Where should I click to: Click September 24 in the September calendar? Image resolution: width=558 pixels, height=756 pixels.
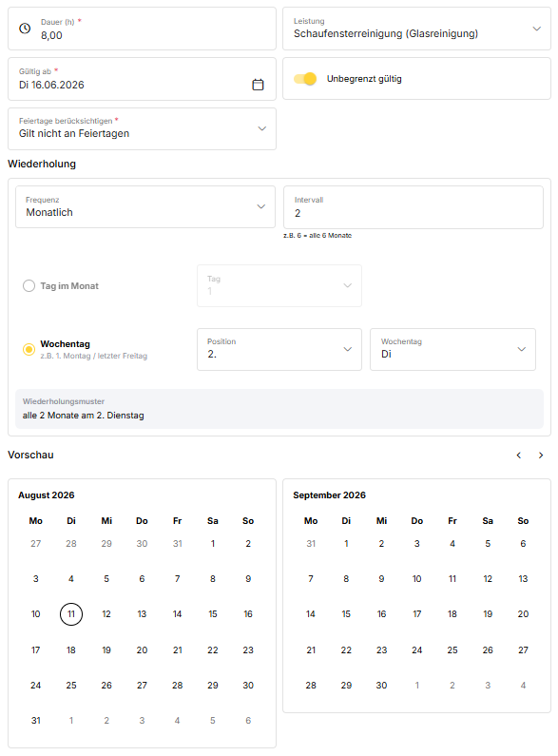[416, 650]
